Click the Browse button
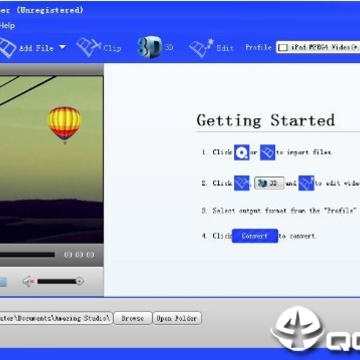 pyautogui.click(x=133, y=318)
